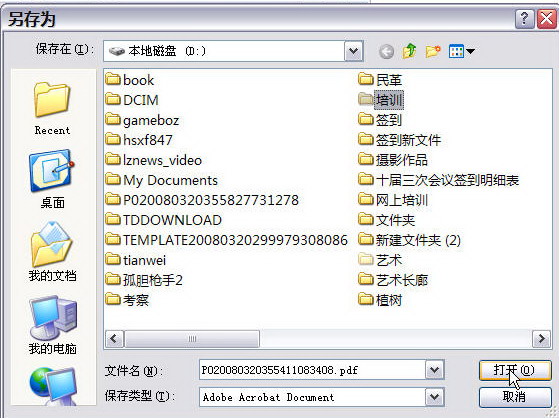The image size is (559, 418).
Task: Open 我的文档 shortcut in places bar
Action: [52, 251]
